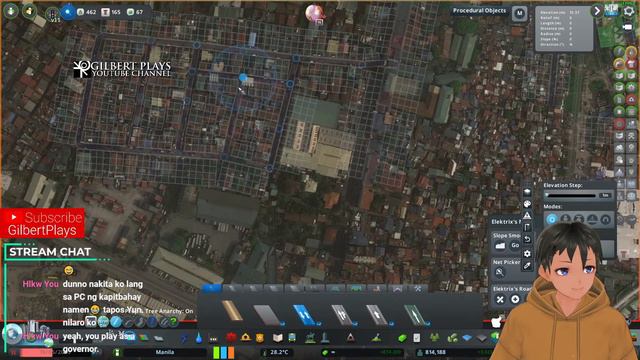Select the fourth elevation mode button
The height and width of the screenshot is (360, 640).
pos(592,219)
